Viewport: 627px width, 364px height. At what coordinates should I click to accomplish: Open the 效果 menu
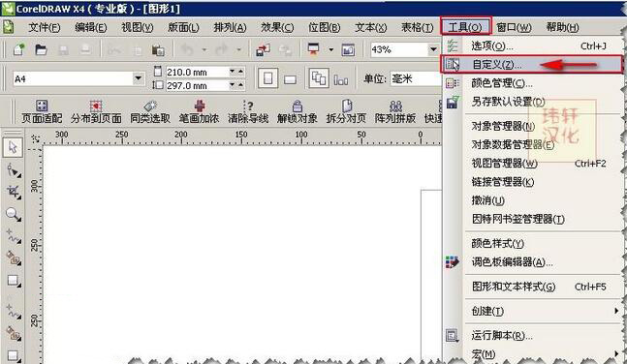[277, 27]
